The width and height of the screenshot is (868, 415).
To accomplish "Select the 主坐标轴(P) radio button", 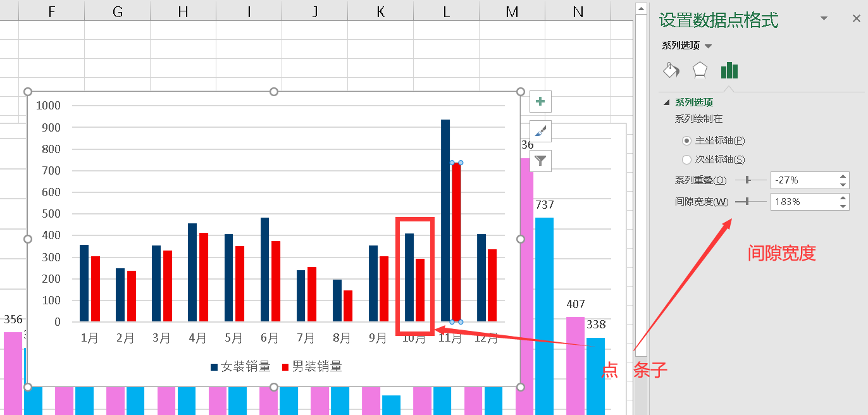I will [x=686, y=140].
